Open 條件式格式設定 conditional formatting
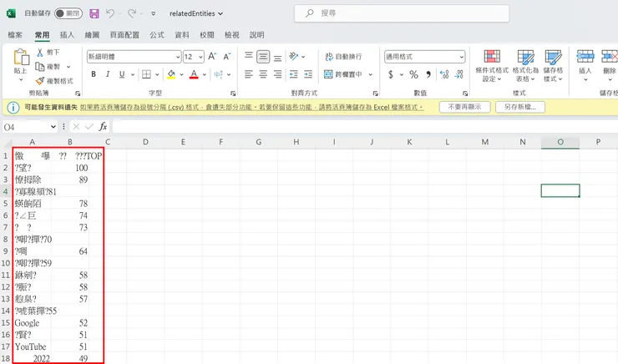 click(x=492, y=65)
